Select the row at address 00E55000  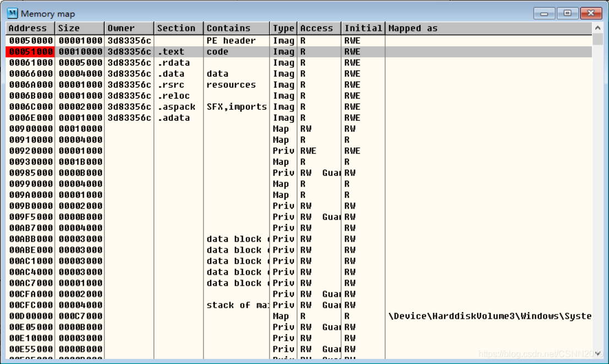point(298,349)
